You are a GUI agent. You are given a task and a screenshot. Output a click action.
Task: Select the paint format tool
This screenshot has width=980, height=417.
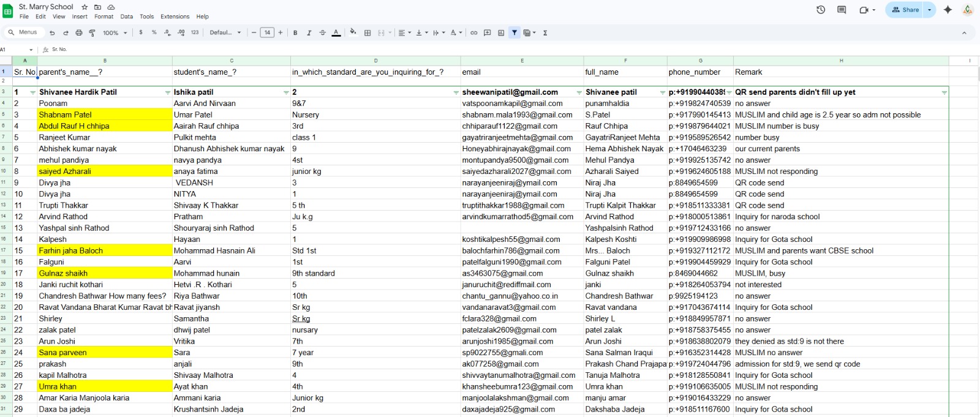click(92, 33)
